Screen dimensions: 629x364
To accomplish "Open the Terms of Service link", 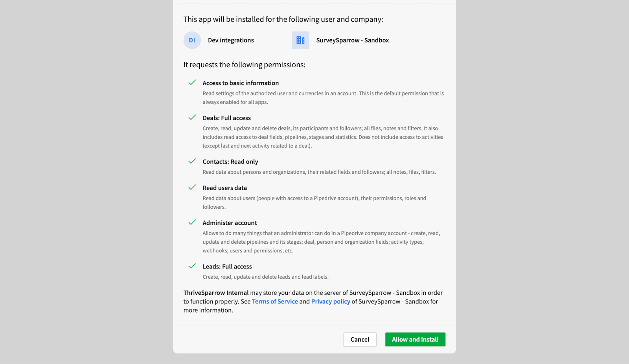I will click(x=275, y=301).
